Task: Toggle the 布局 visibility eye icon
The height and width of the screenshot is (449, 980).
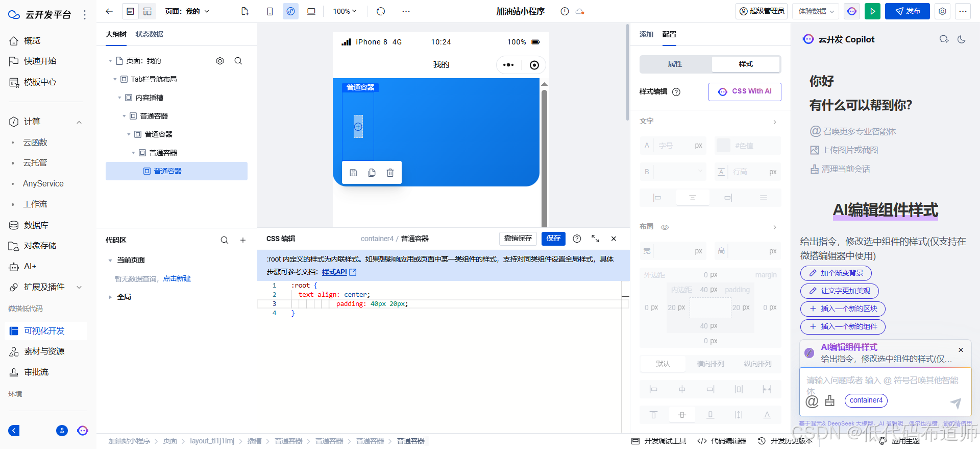Action: (x=665, y=227)
